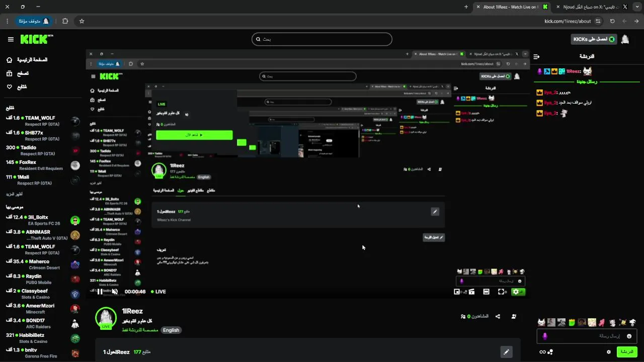Viewport: 644px width, 362px height.
Task: Open the user avatar menu at top
Action: pyautogui.click(x=625, y=39)
